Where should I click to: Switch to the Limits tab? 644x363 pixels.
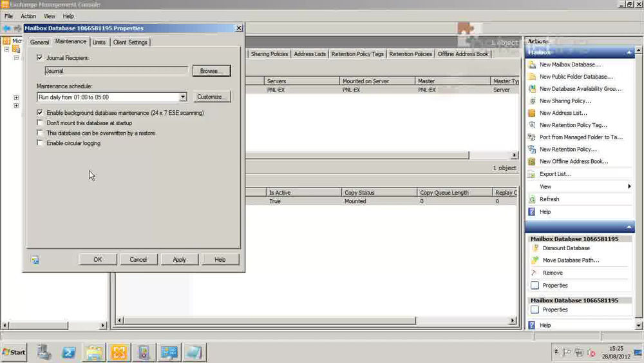[99, 43]
